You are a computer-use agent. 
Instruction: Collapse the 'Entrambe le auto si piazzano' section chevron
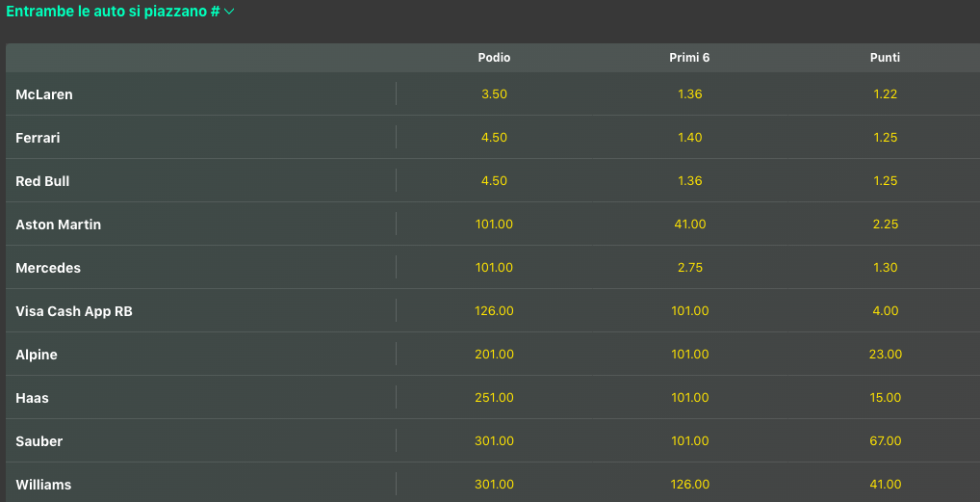(x=229, y=12)
